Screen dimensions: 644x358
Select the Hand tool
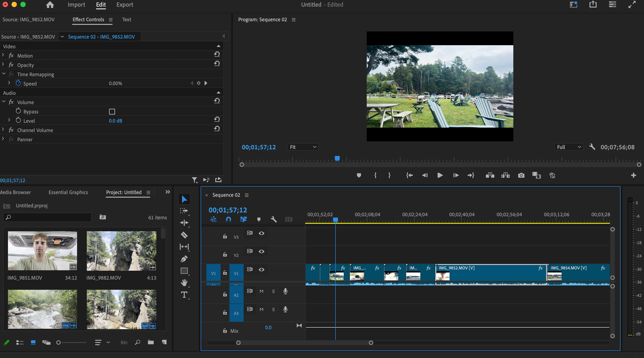[184, 283]
